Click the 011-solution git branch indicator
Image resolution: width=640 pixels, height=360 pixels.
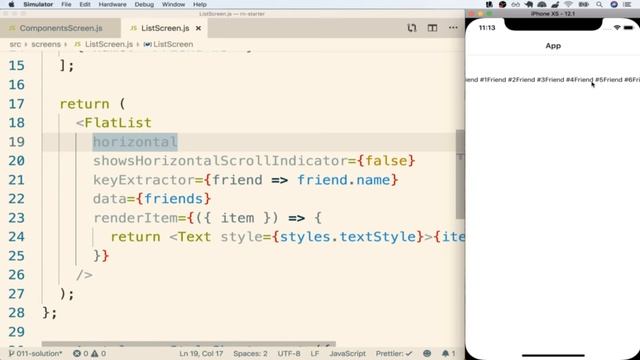pyautogui.click(x=36, y=353)
